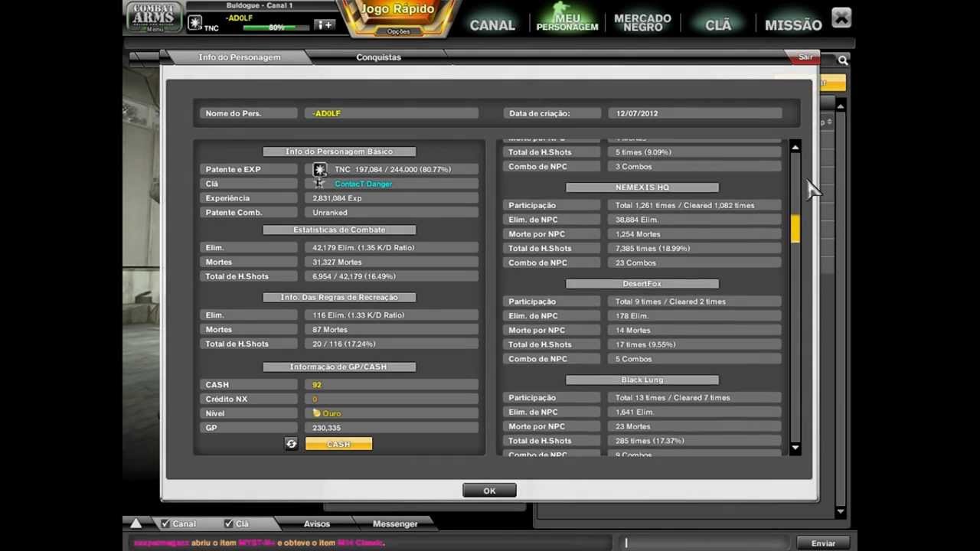This screenshot has width=980, height=551.
Task: Click the red Sair button
Action: [x=805, y=57]
